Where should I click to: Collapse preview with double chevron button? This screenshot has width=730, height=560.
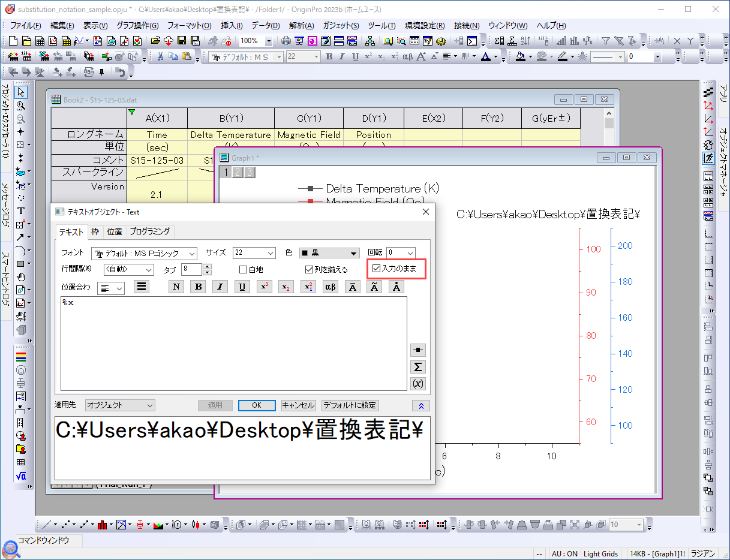pyautogui.click(x=421, y=405)
